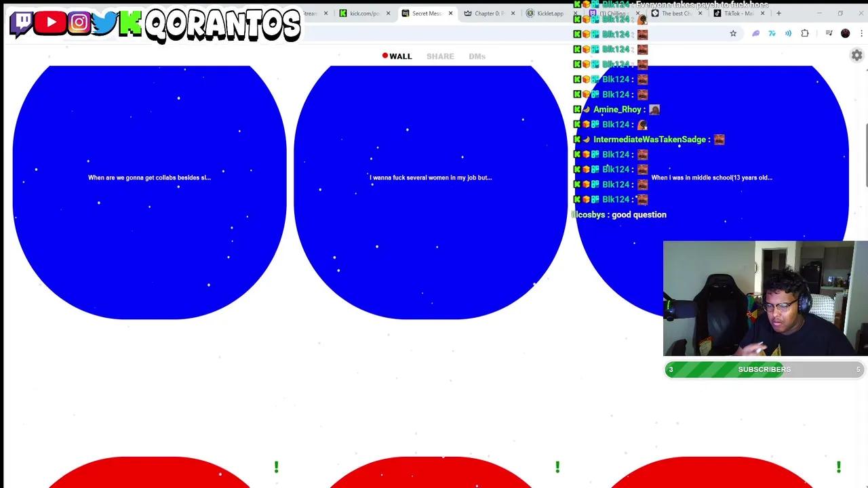Click the page's vertical scrollbar thumb
The image size is (868, 488).
point(865,155)
